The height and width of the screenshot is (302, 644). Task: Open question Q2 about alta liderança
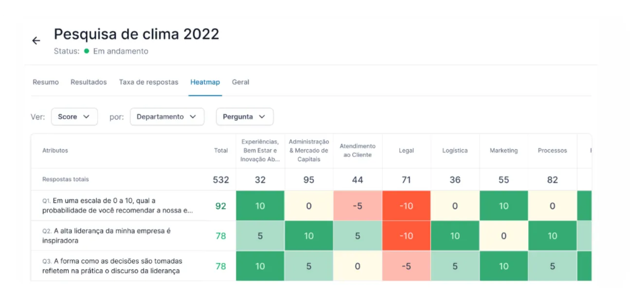coord(107,236)
